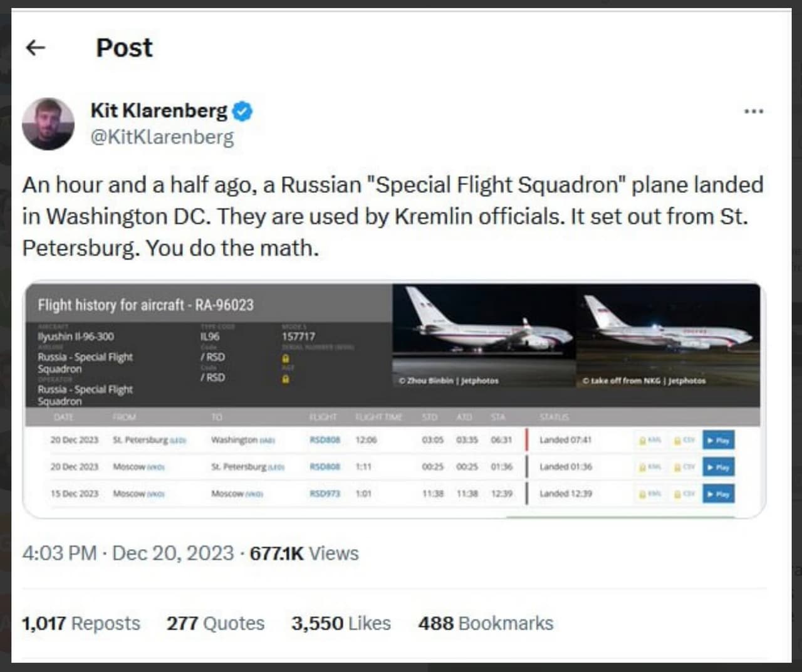Viewport: 802px width, 672px height.
Task: Click the back arrow beside Post
Action: click(36, 48)
